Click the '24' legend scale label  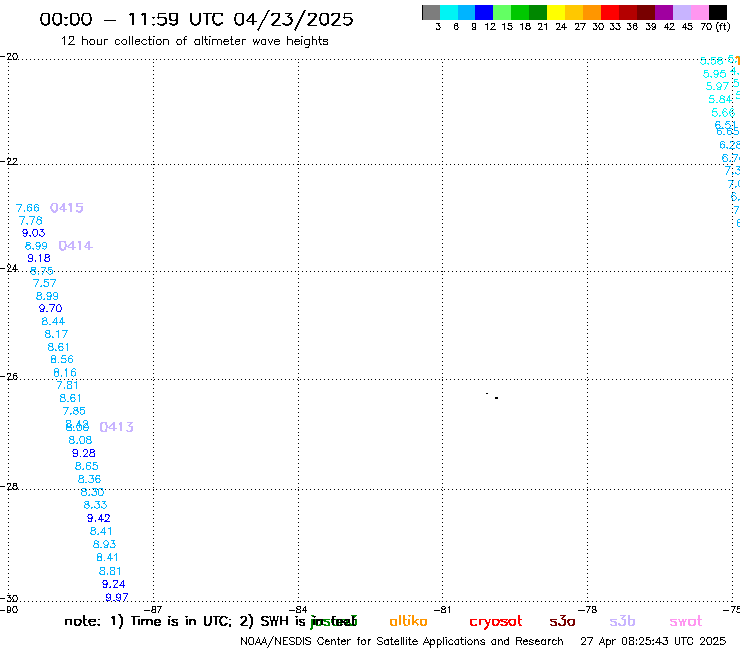pos(561,27)
